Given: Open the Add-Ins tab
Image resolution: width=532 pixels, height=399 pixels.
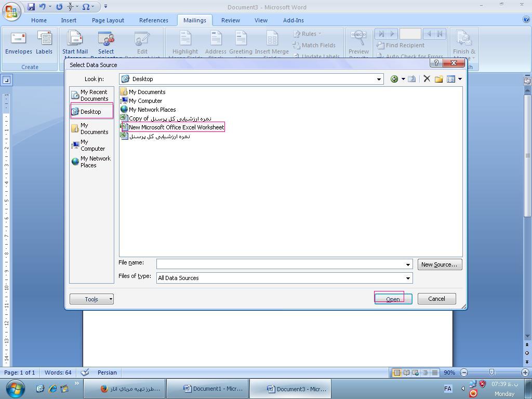Looking at the screenshot, I should (x=294, y=20).
